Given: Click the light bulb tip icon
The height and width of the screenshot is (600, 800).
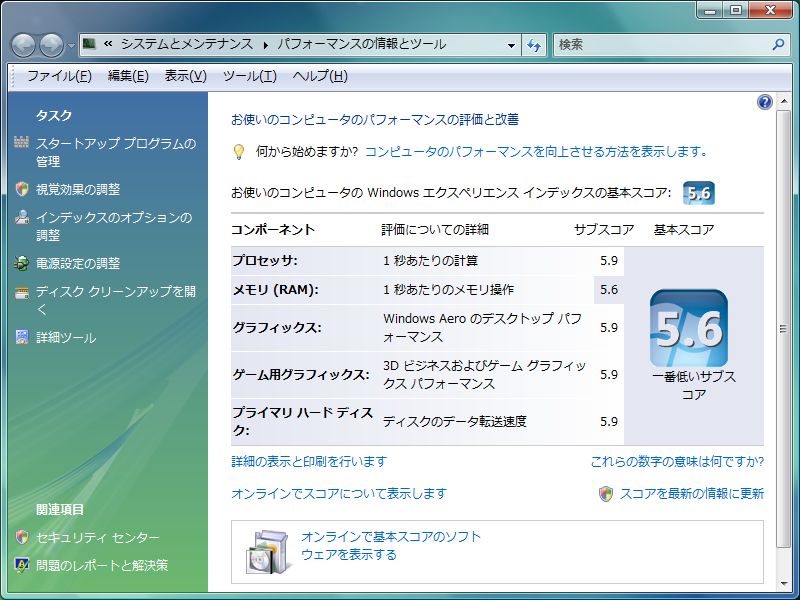Looking at the screenshot, I should 239,152.
